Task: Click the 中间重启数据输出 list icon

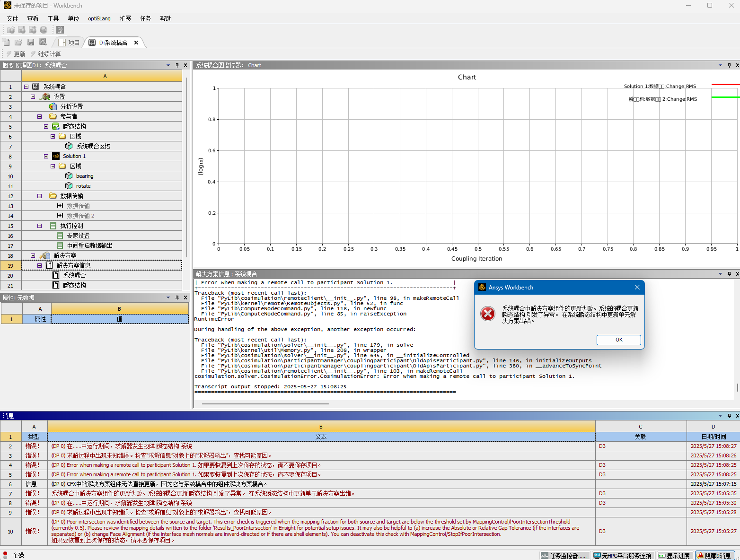Action: [60, 245]
